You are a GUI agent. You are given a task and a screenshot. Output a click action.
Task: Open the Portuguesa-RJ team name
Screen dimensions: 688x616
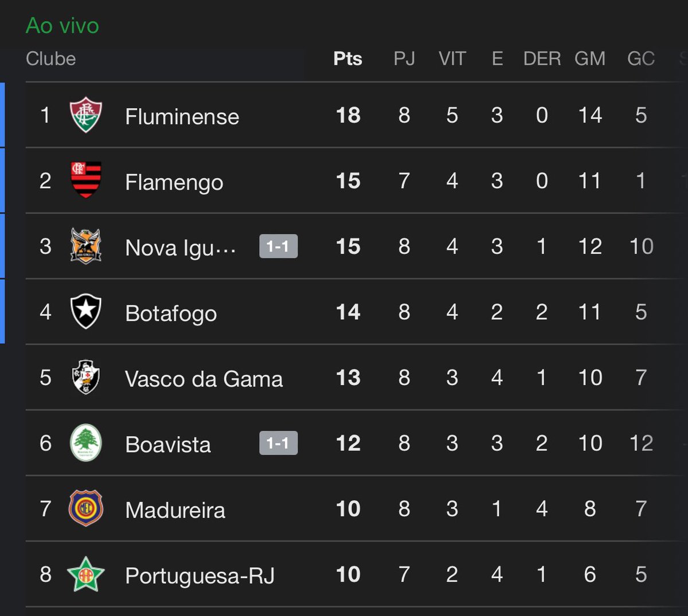coord(200,575)
